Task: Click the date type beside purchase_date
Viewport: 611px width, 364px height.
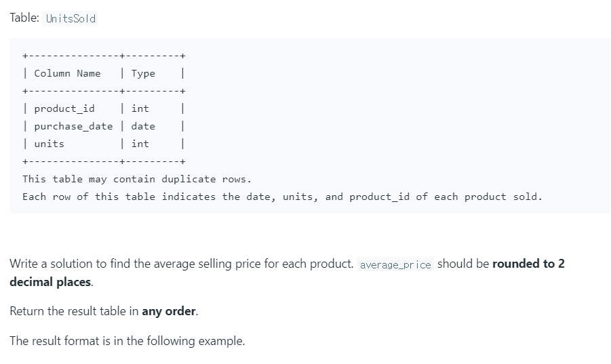Action: click(x=143, y=126)
